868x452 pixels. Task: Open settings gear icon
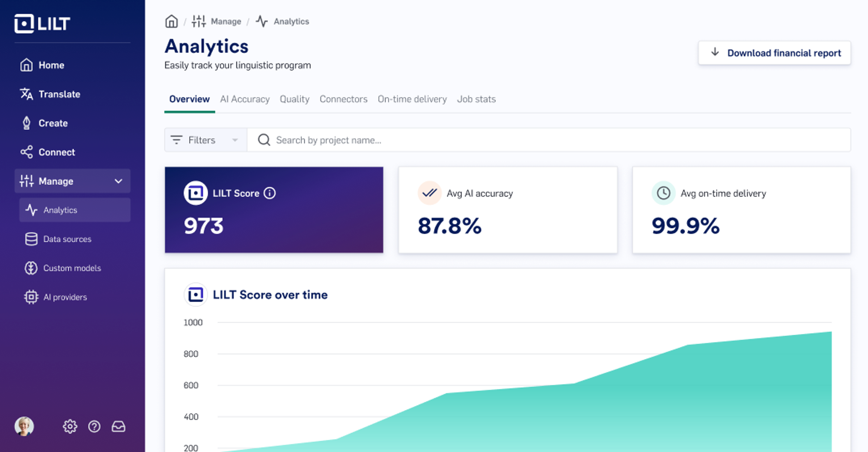(70, 426)
